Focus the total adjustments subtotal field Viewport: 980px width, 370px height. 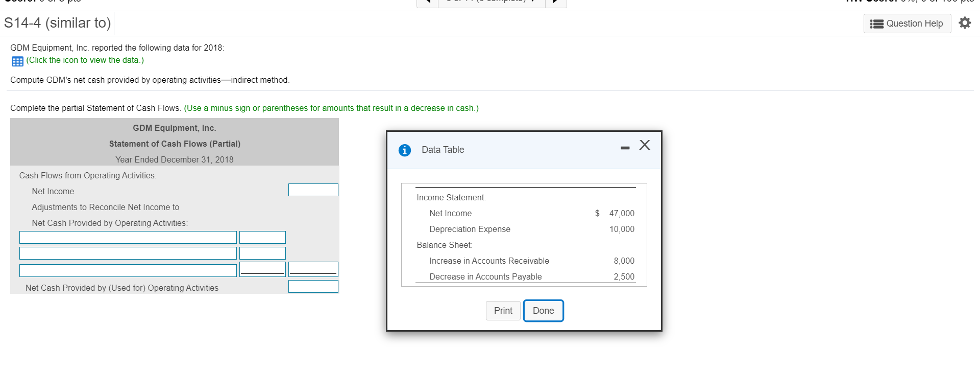[313, 269]
